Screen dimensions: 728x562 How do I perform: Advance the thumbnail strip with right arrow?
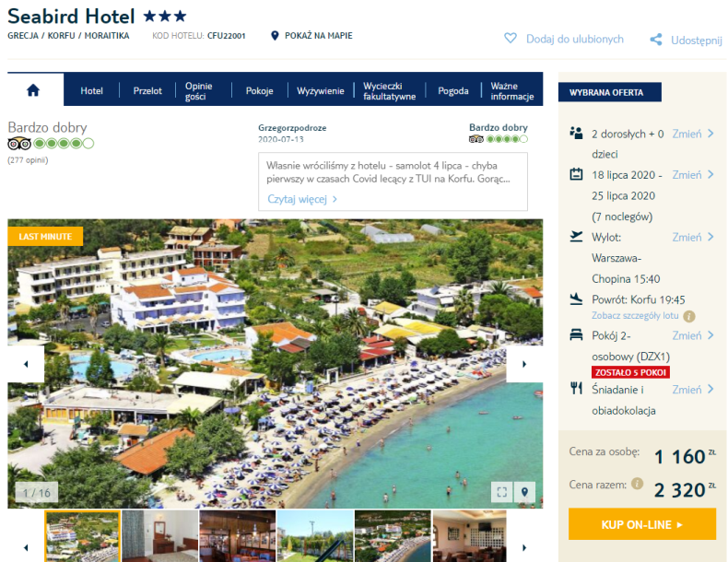[x=524, y=547]
